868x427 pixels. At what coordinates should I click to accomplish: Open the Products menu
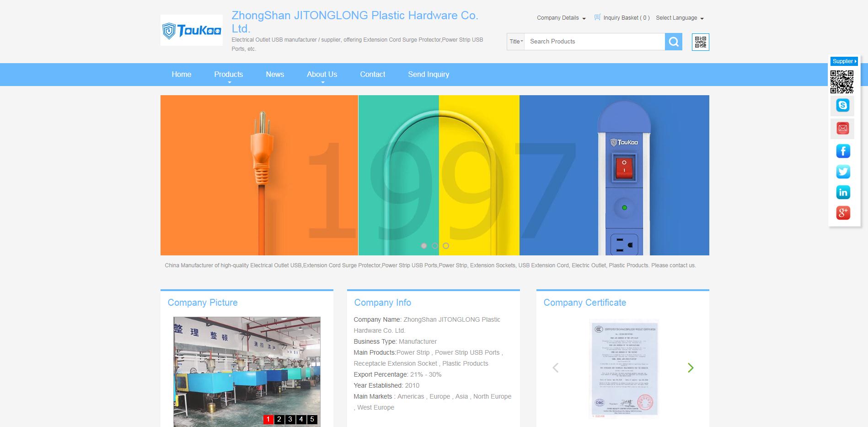[228, 74]
